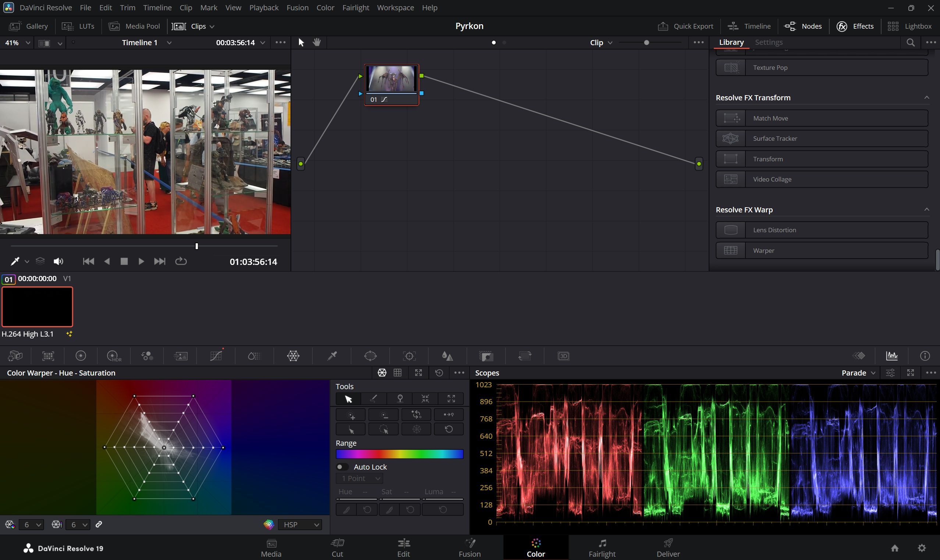Open the Parade scope type dropdown

coord(858,373)
